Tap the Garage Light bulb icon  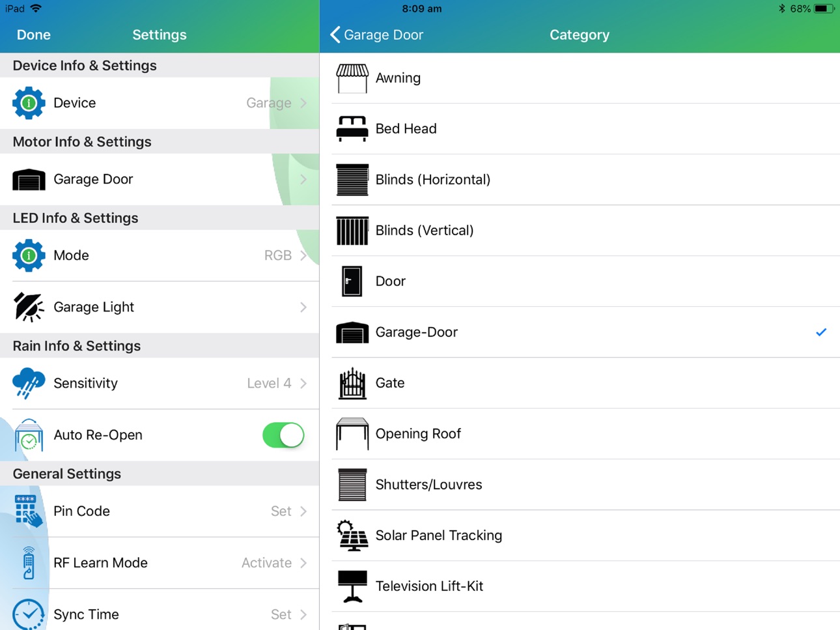point(29,307)
